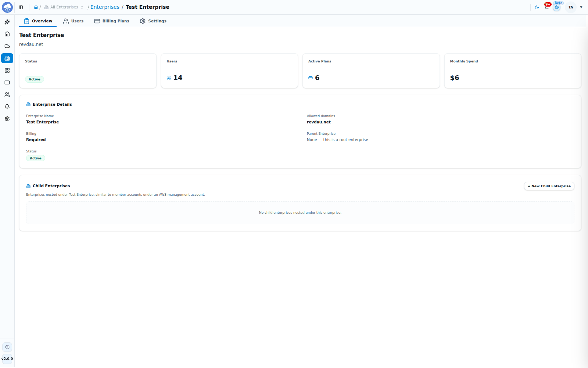
Task: Click the Users card showing 14
Action: (x=229, y=71)
